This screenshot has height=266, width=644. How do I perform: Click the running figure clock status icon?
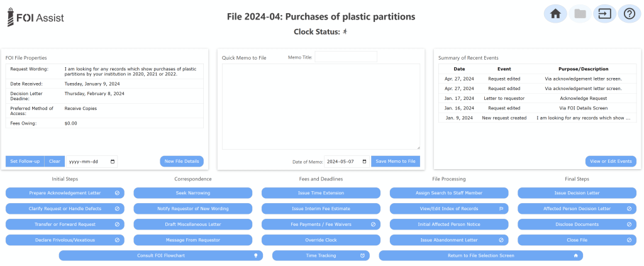tap(345, 31)
